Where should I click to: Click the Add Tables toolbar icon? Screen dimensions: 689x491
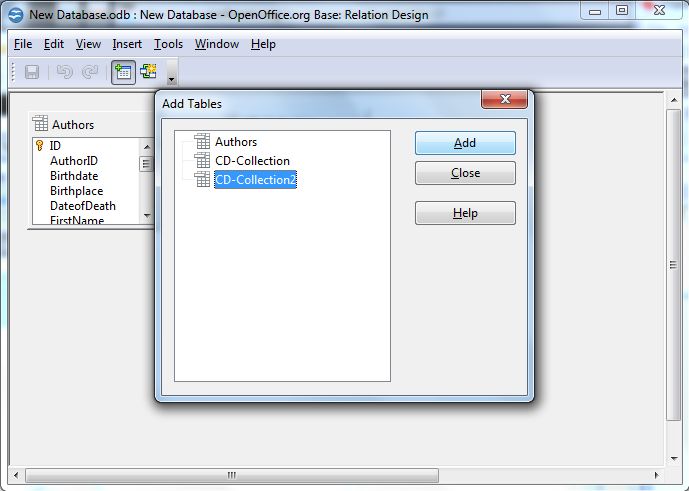click(x=124, y=72)
